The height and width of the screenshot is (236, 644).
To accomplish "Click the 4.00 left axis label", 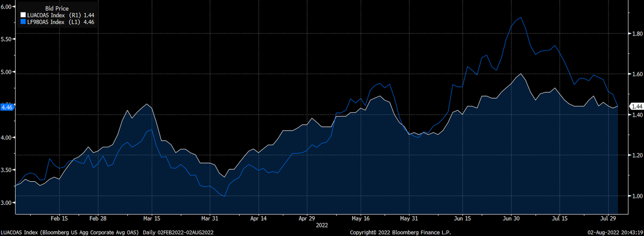I will [x=7, y=138].
